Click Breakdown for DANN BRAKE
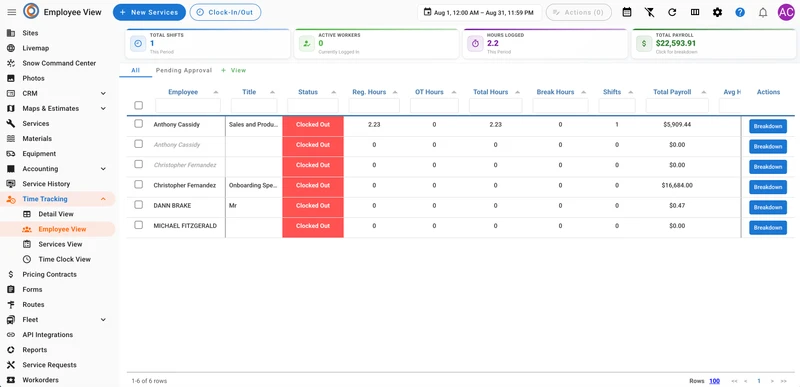Viewport: 800px width, 387px height. [768, 208]
